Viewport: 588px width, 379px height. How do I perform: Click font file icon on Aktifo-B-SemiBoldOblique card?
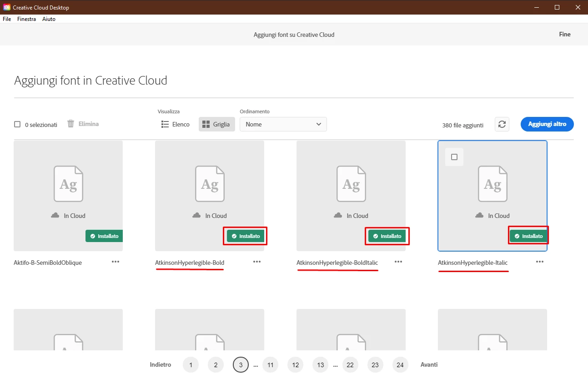click(x=69, y=184)
